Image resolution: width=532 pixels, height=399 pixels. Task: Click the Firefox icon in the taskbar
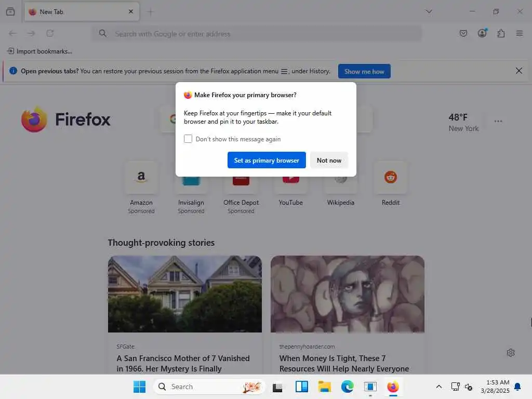393,387
